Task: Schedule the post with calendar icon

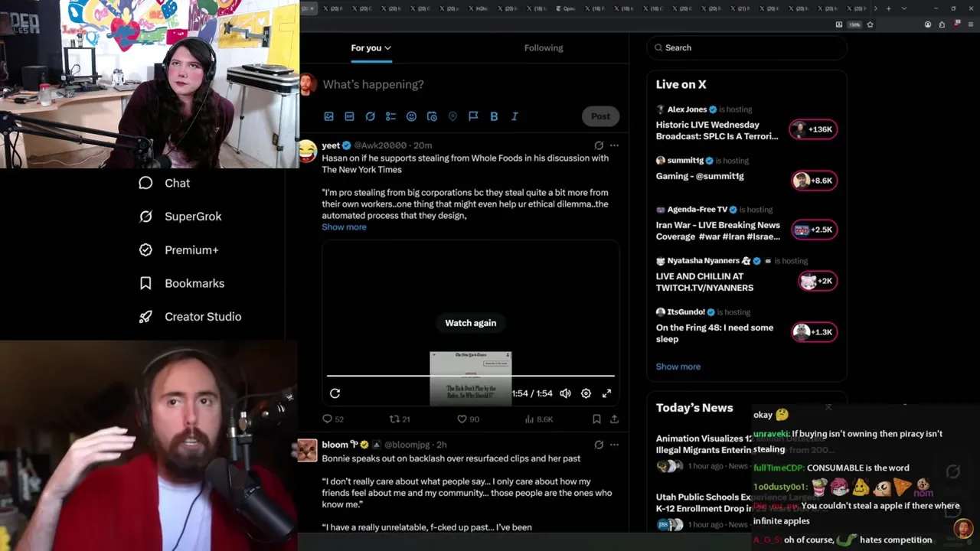Action: tap(432, 116)
